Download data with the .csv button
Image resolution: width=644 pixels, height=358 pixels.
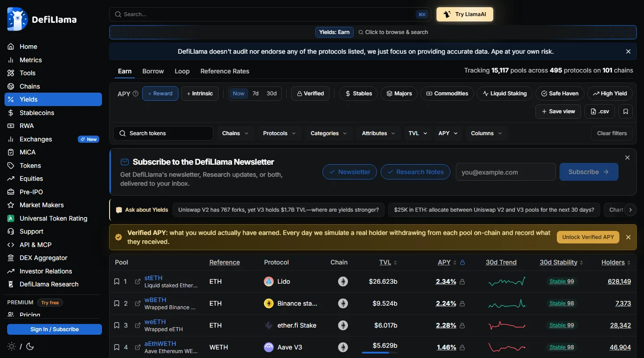(600, 111)
